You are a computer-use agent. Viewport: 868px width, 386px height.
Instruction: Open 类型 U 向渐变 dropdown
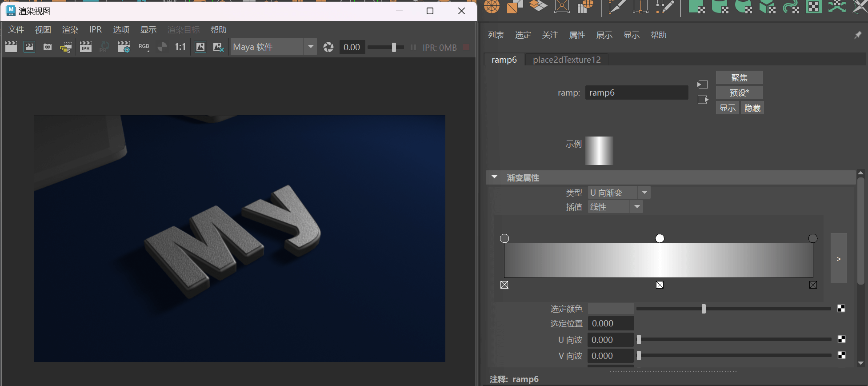click(619, 193)
